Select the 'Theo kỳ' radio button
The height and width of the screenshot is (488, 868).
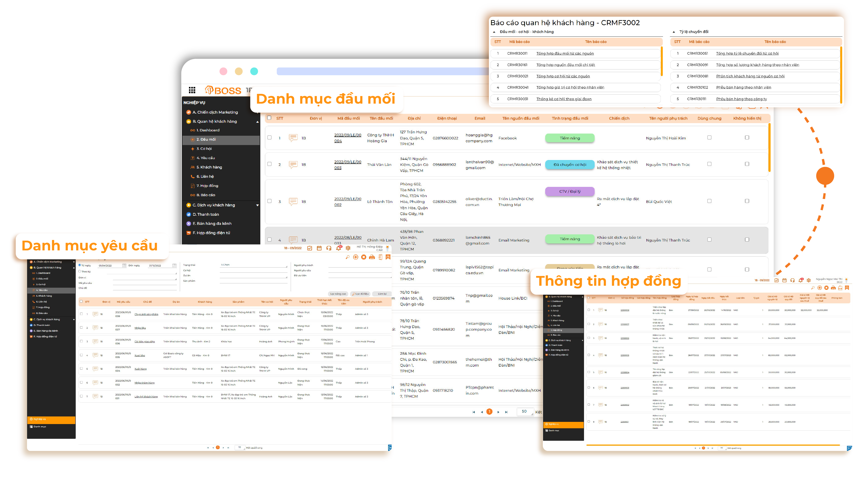80,271
